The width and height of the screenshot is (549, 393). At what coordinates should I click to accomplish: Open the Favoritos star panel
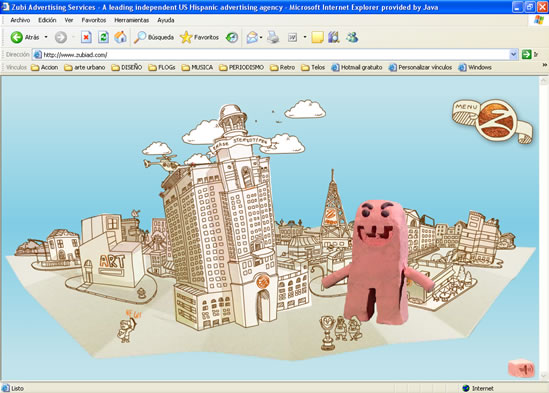click(x=200, y=37)
